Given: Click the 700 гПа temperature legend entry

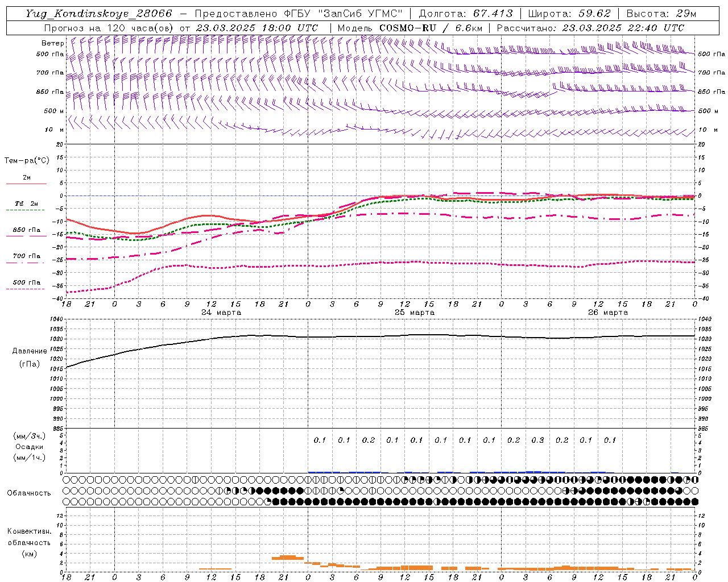Looking at the screenshot, I should 27,256.
